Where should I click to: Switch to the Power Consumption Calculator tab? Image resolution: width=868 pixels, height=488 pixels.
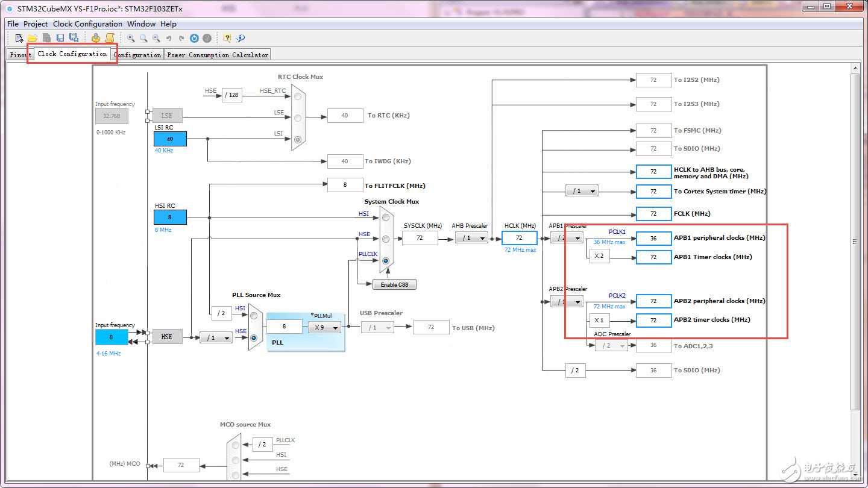(x=218, y=55)
